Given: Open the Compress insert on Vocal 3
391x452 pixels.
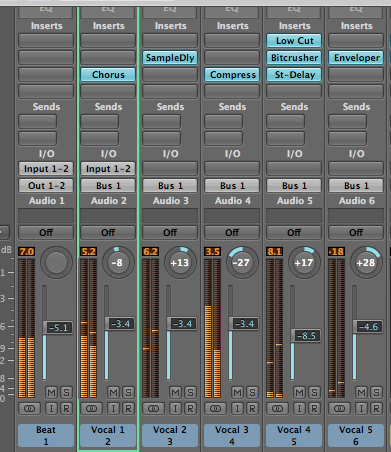Looking at the screenshot, I should coord(232,75).
